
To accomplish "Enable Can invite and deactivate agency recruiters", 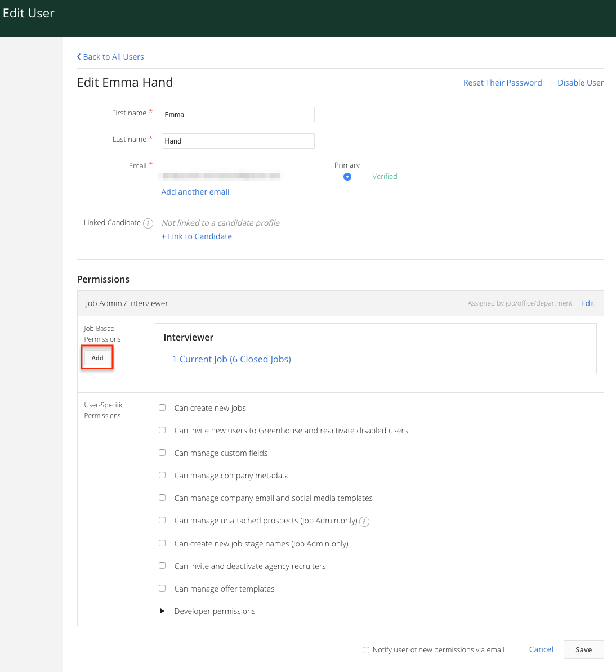I will tap(162, 566).
